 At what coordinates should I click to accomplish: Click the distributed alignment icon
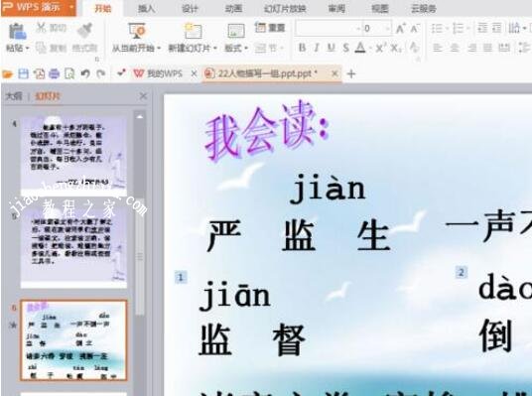(x=504, y=49)
